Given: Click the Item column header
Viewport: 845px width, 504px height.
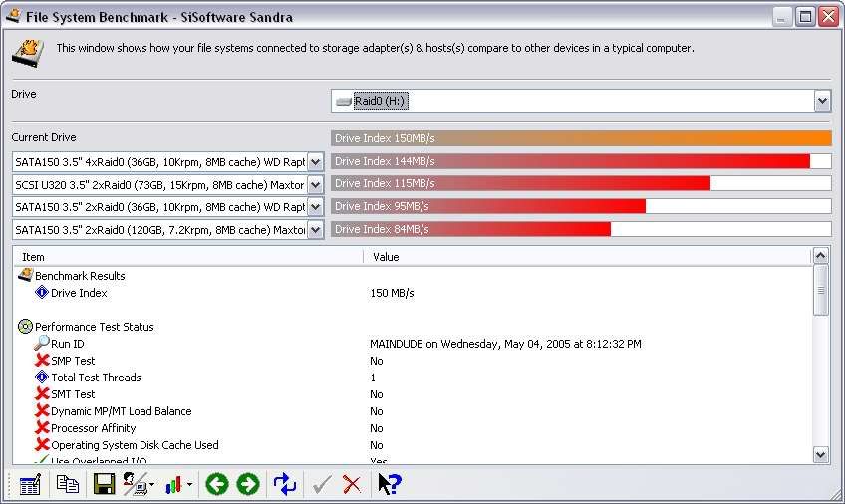Looking at the screenshot, I should point(189,257).
